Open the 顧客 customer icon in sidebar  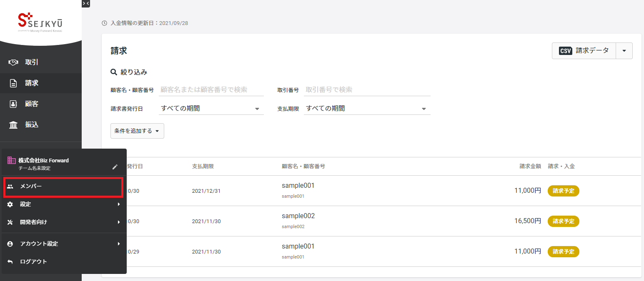pos(13,104)
